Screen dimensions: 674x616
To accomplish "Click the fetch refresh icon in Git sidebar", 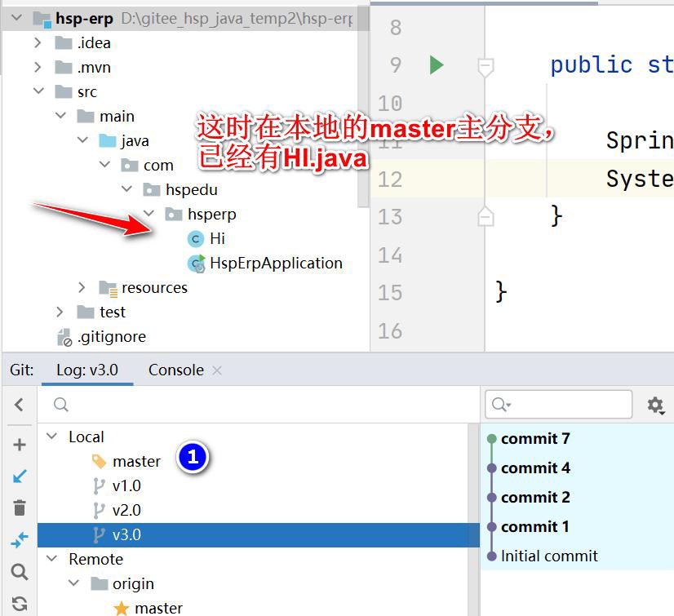I will [20, 603].
